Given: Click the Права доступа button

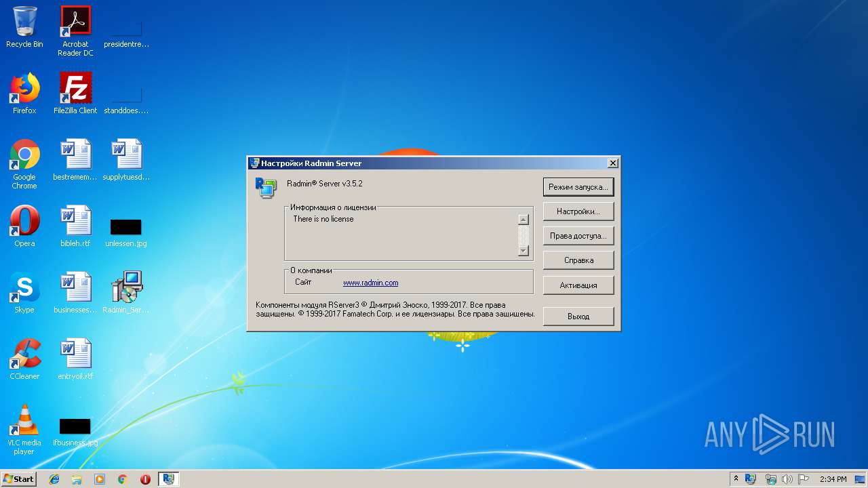Looking at the screenshot, I should click(578, 236).
